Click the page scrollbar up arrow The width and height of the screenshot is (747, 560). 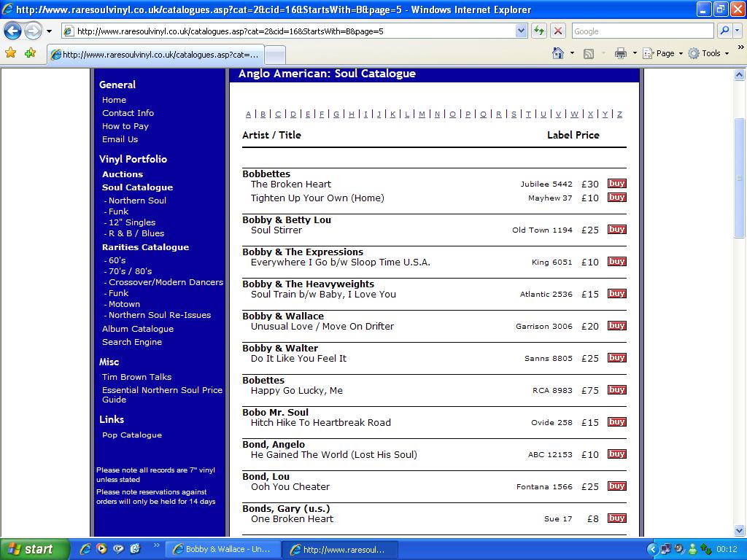tap(739, 74)
